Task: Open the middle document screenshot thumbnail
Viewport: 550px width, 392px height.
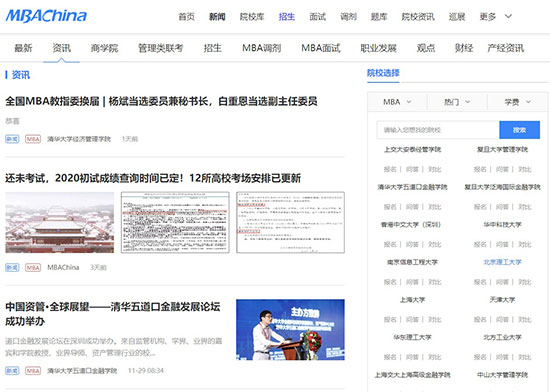Action: [x=175, y=222]
